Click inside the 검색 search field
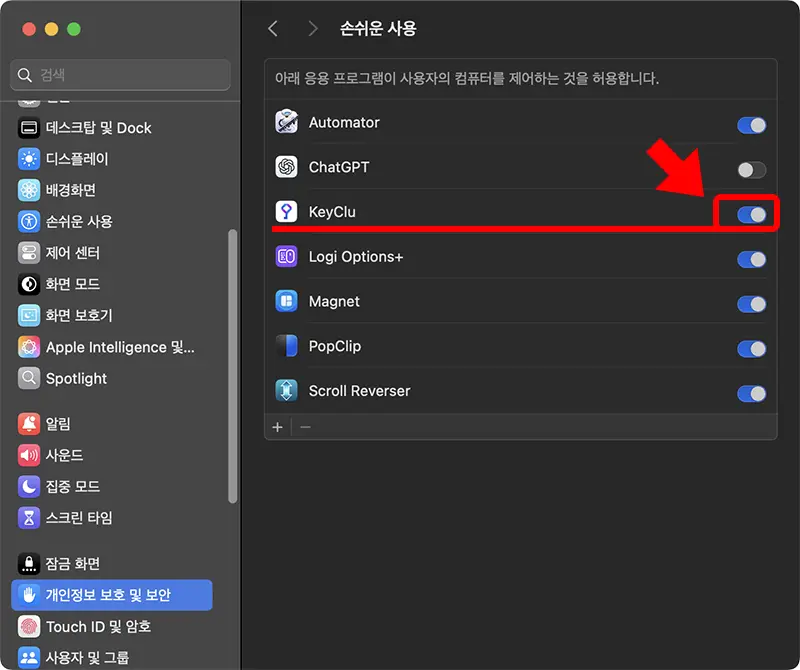This screenshot has height=670, width=800. coord(120,75)
